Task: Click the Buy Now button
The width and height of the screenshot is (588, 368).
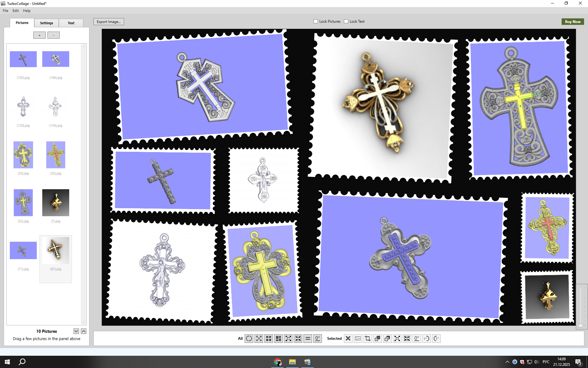Action: tap(572, 22)
